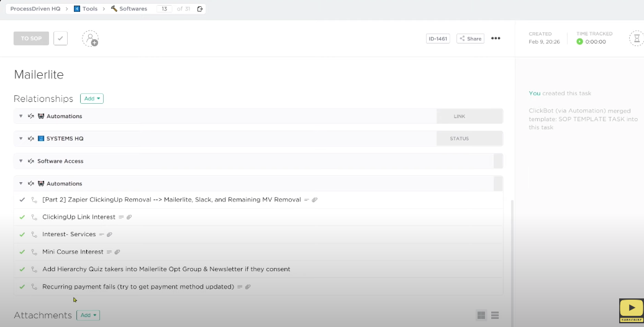Collapse the Software Access section

click(x=20, y=161)
